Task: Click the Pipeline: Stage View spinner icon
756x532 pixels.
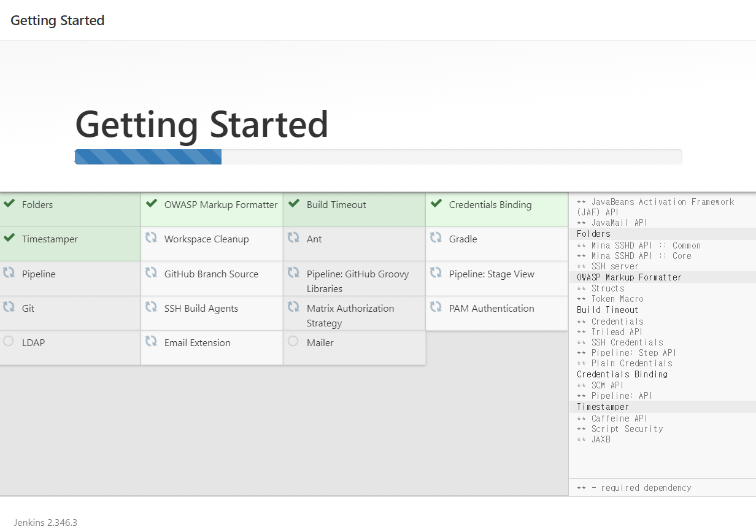Action: point(436,272)
